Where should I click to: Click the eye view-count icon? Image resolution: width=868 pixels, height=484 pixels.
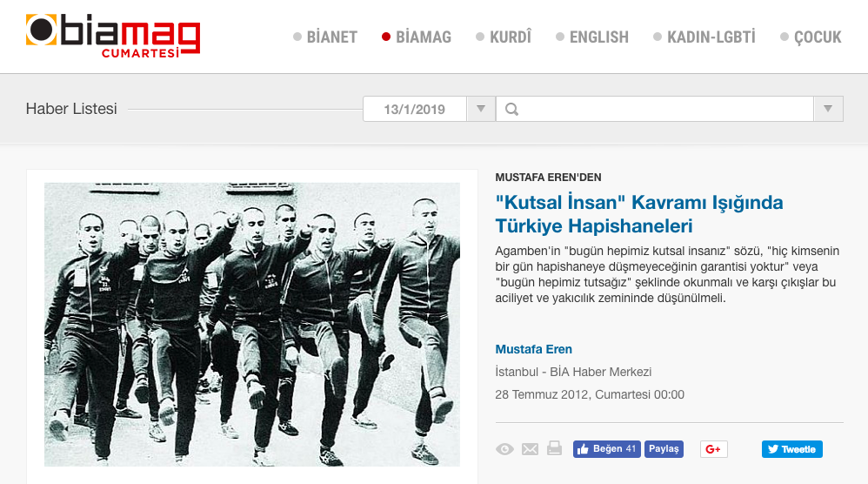(504, 449)
